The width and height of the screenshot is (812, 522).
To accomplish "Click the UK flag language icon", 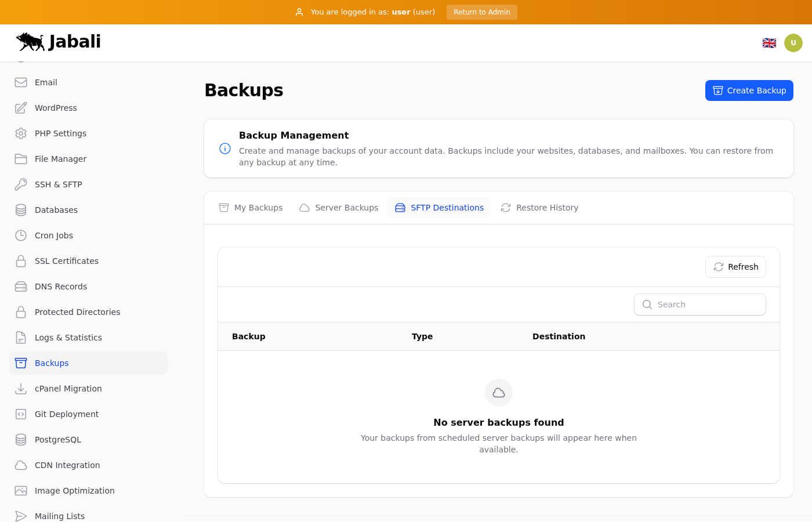I will (769, 43).
